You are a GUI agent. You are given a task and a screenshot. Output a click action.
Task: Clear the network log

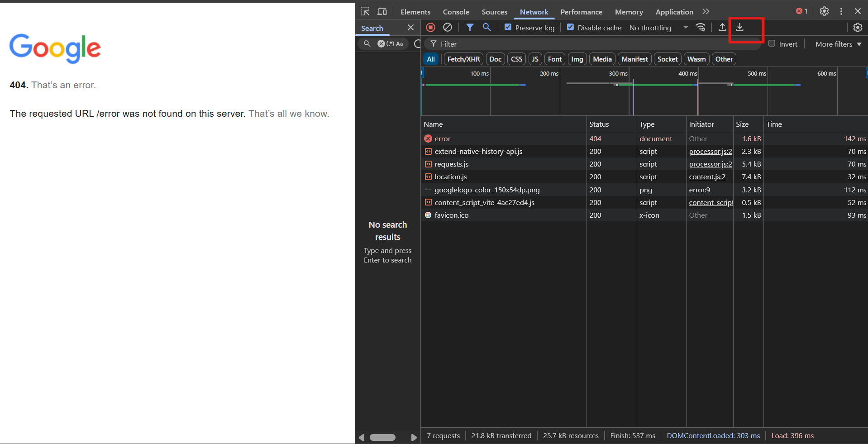[x=448, y=28]
